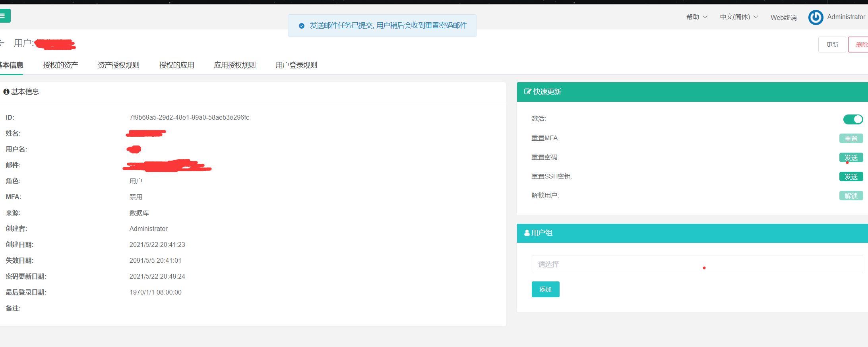Click 重置 button for 重置MFA

[x=851, y=138]
